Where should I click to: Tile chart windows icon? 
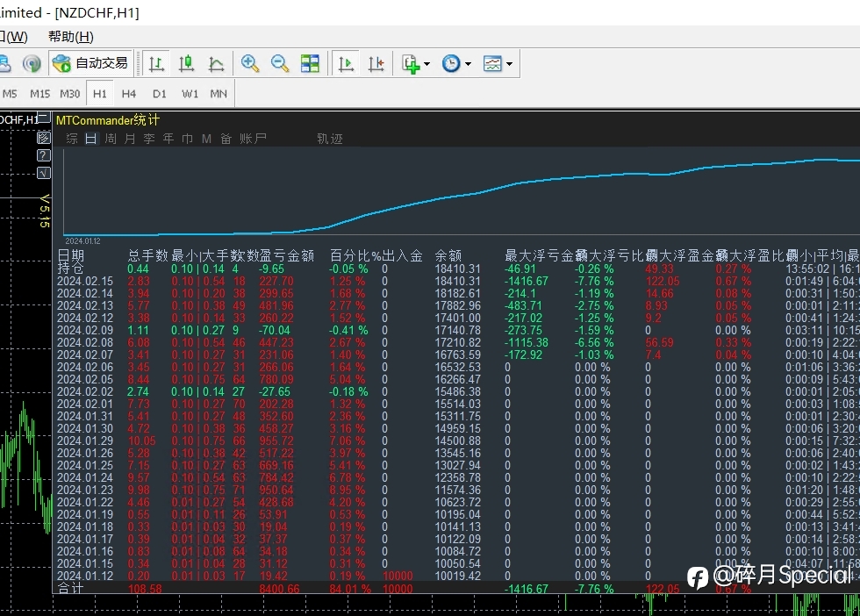click(x=310, y=64)
